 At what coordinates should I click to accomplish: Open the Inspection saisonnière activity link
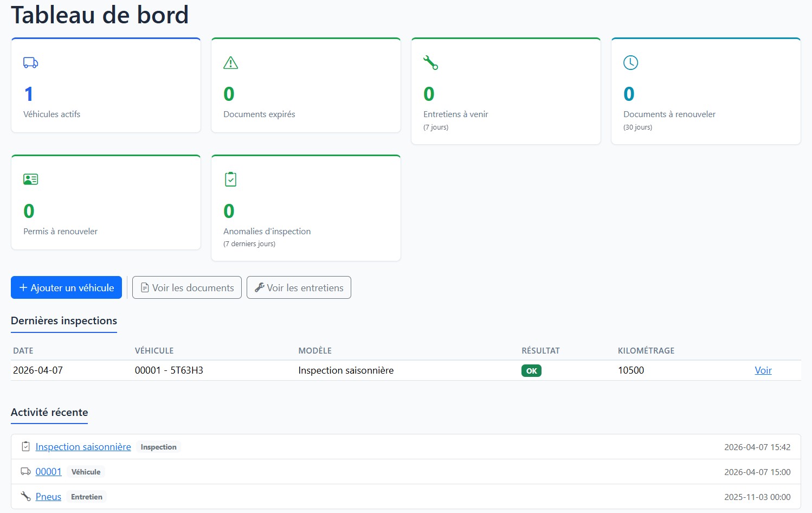83,447
